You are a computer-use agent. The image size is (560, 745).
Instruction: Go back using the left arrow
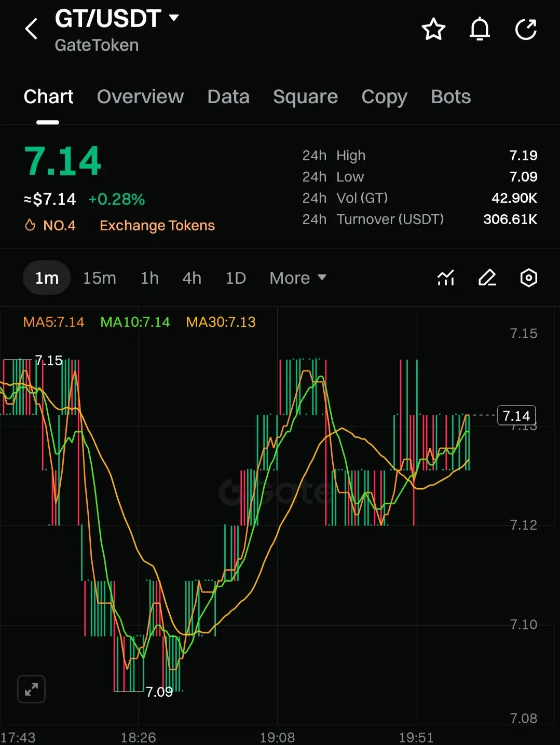tap(32, 29)
